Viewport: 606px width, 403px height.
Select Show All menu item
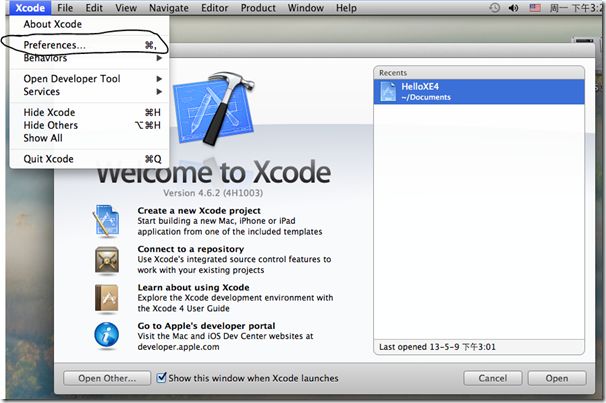[x=89, y=138]
